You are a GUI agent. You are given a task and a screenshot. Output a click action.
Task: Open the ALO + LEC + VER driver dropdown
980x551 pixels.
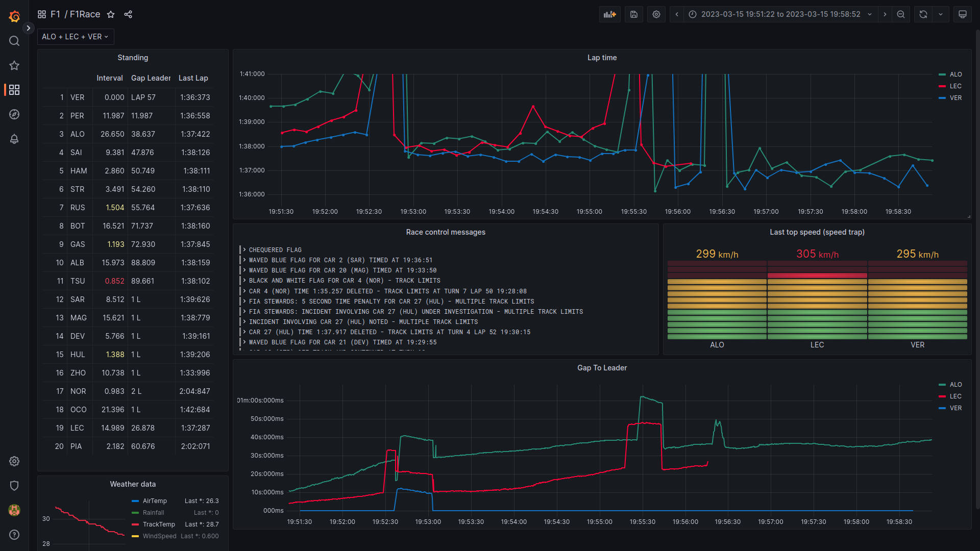(x=76, y=37)
